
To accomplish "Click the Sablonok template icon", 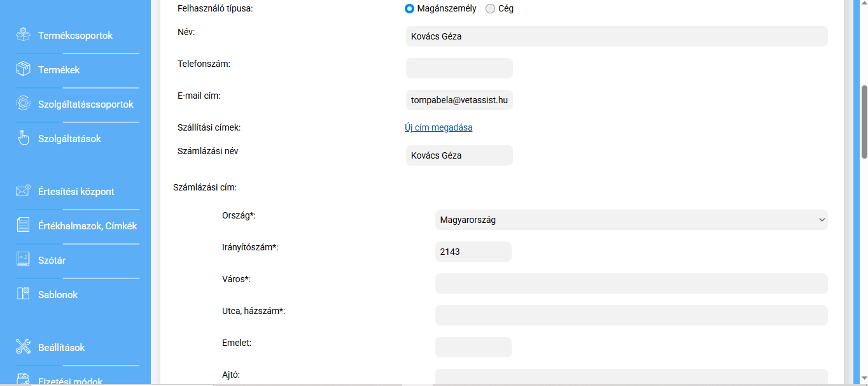I will pyautogui.click(x=24, y=294).
